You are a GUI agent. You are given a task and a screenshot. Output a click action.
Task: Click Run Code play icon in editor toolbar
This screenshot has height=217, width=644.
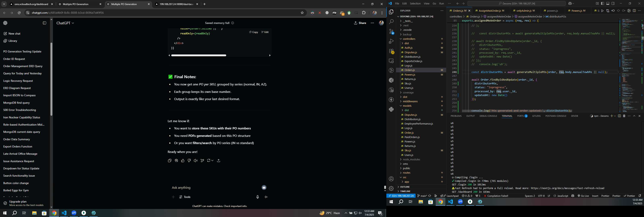tap(602, 11)
